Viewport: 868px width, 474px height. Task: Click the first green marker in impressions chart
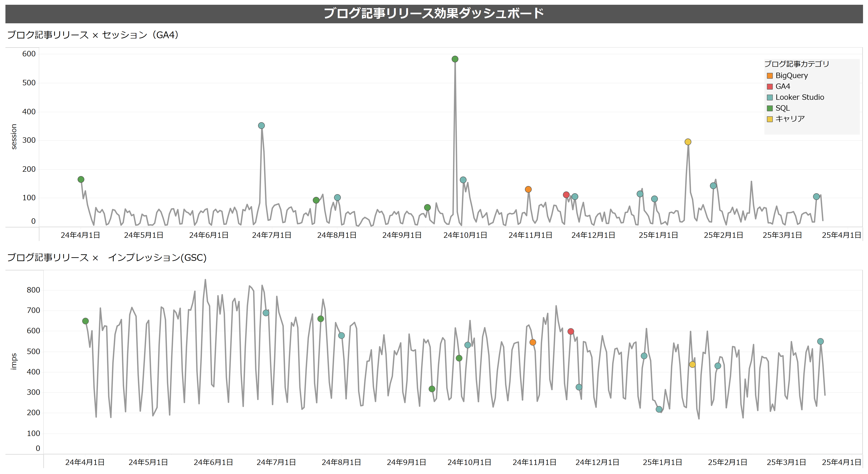(x=85, y=321)
